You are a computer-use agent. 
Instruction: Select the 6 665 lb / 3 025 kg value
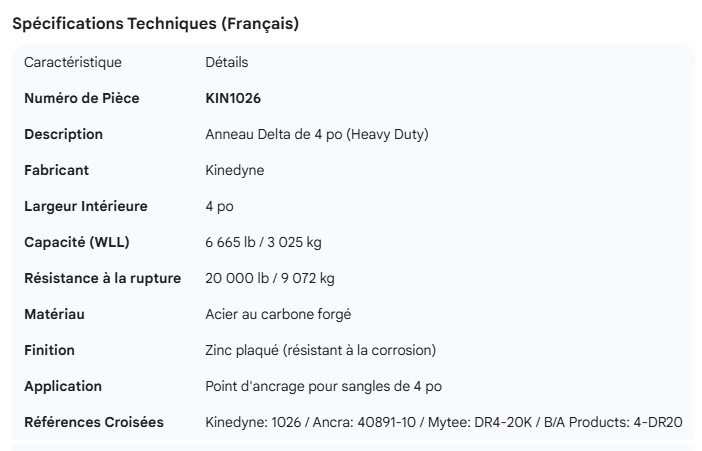(263, 242)
